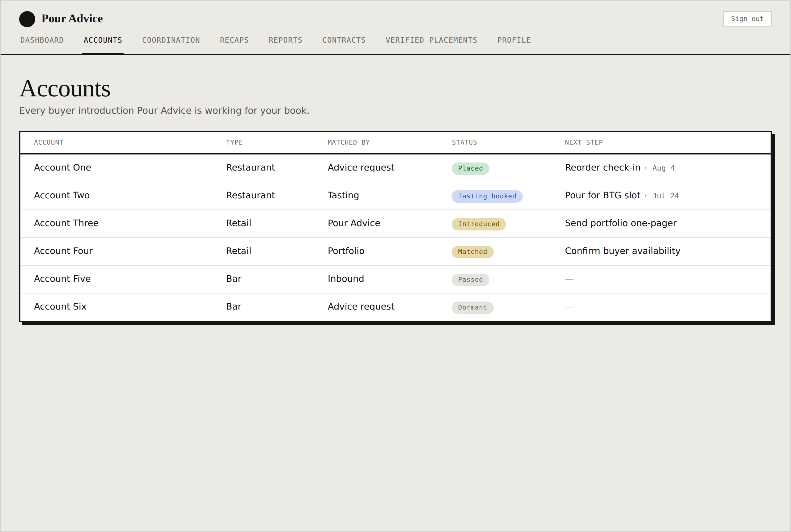Click the Pour for BTG slot step
Viewport: 791px width, 532px height.
click(602, 196)
